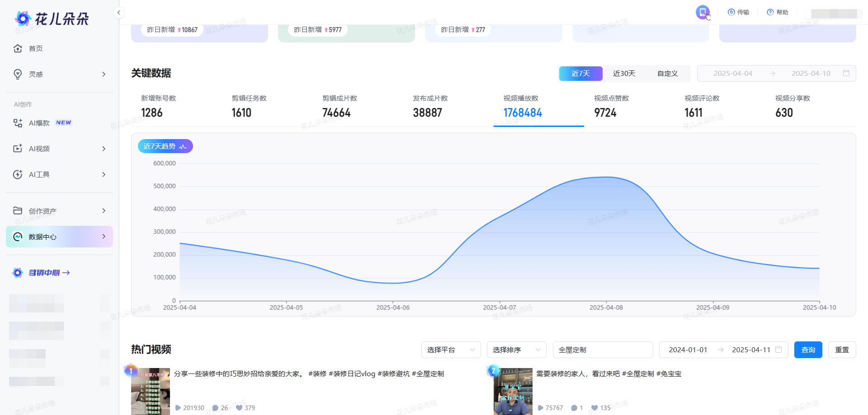The image size is (868, 415).
Task: Click the purple device icon in top bar
Action: click(702, 12)
